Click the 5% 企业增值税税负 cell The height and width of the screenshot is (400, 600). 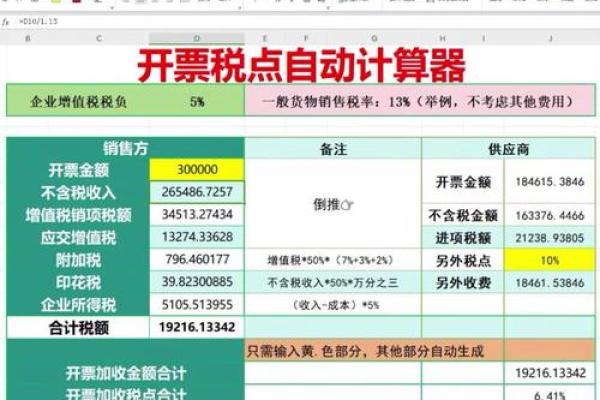(196, 101)
